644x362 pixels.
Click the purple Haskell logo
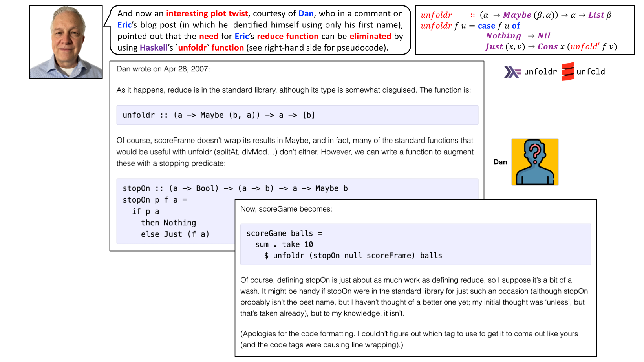512,72
